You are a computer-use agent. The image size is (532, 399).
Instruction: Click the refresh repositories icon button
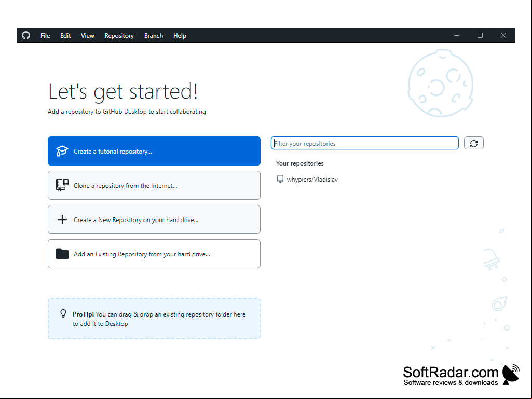coord(474,143)
